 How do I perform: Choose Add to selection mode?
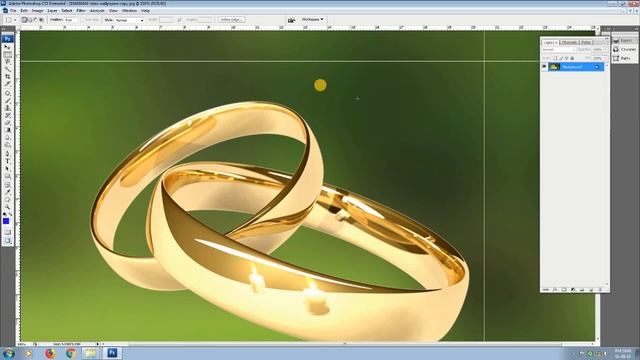tap(30, 20)
